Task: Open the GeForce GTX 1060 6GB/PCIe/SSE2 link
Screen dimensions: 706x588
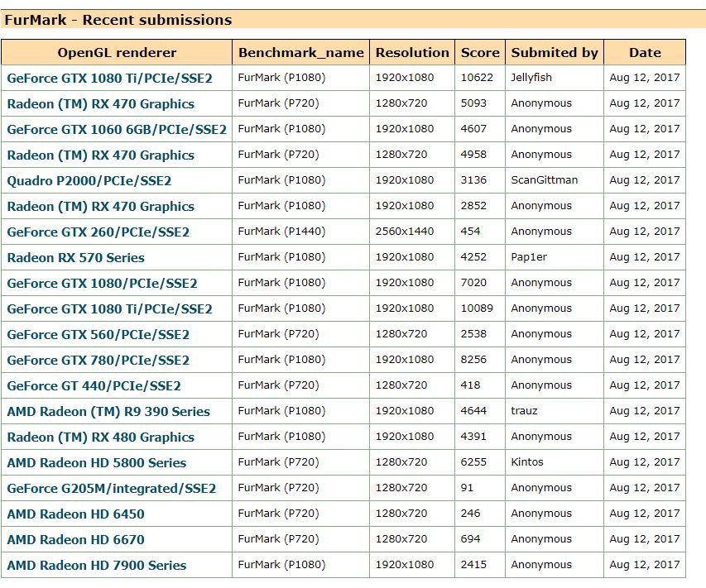Action: point(117,130)
